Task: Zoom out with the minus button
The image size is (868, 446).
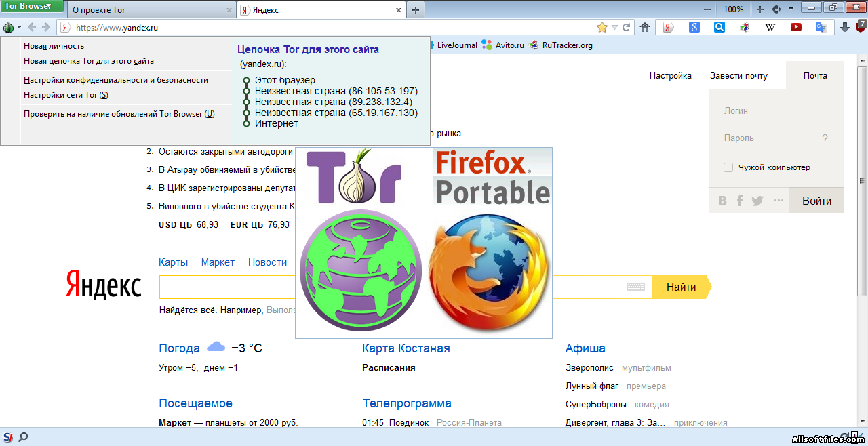Action: 707,9
